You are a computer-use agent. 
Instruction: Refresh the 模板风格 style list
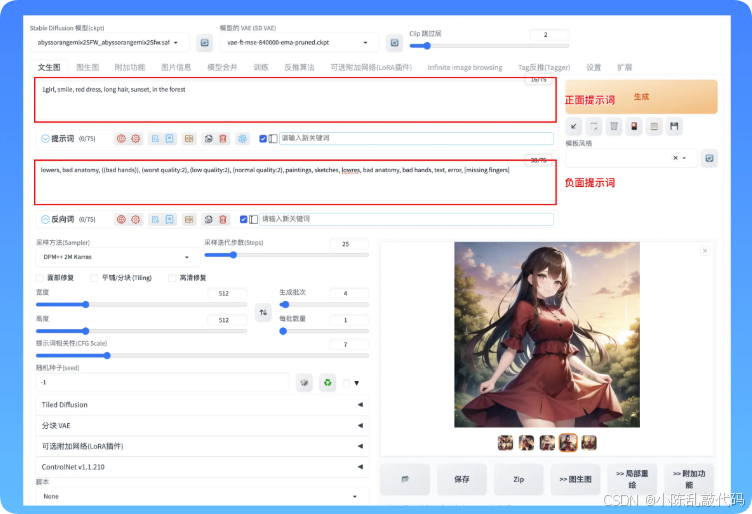pos(709,158)
